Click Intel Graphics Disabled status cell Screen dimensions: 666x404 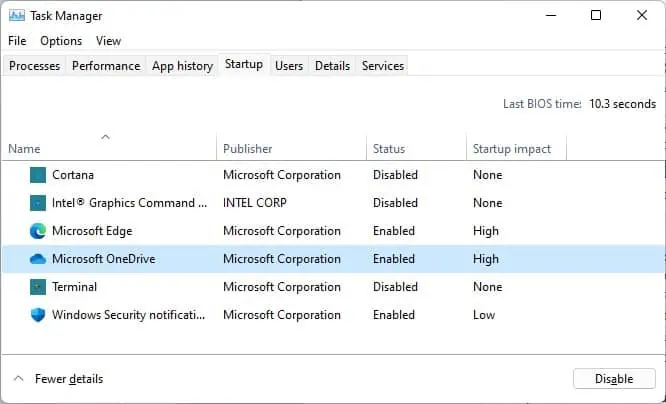395,203
